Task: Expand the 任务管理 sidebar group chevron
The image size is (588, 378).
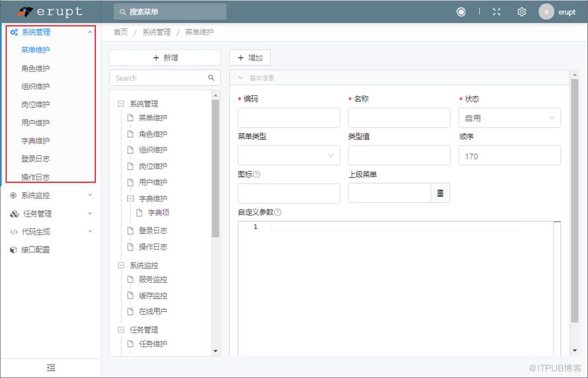Action: pyautogui.click(x=90, y=213)
